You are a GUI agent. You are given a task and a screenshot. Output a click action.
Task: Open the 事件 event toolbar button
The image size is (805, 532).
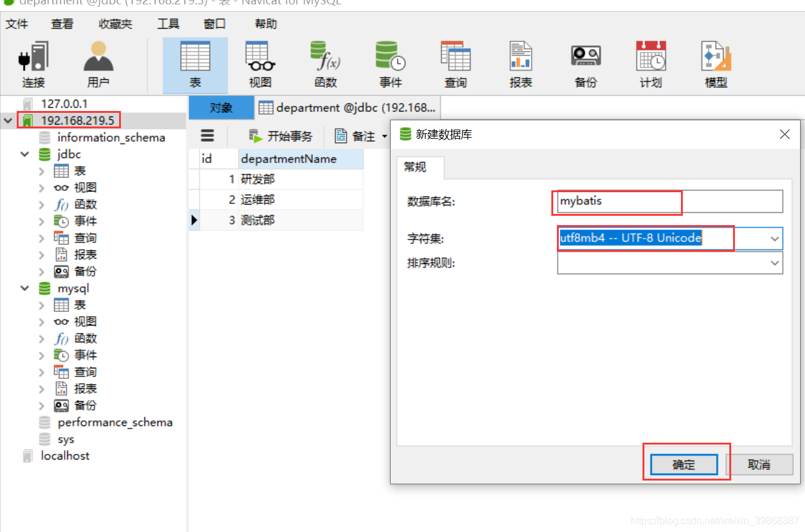coord(390,65)
